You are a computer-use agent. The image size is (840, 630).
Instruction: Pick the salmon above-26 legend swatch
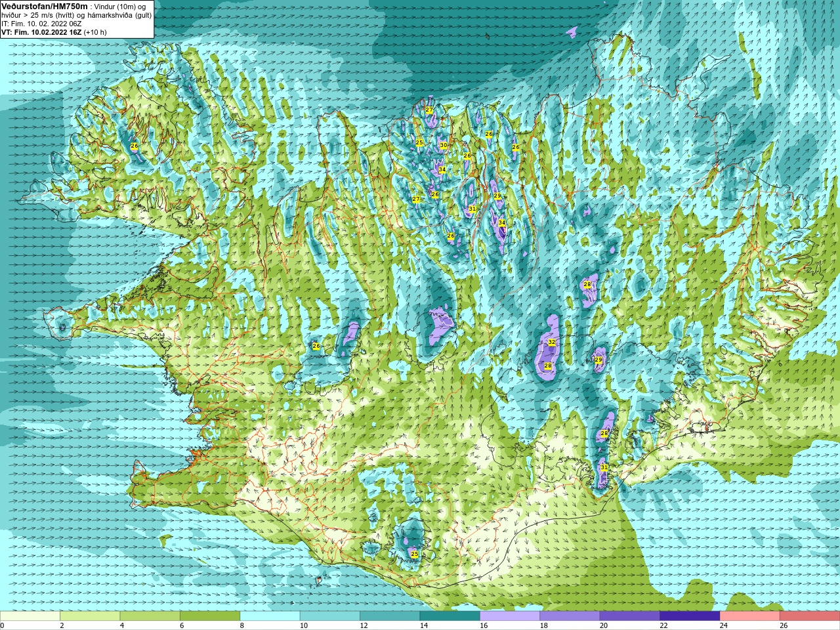click(x=810, y=616)
